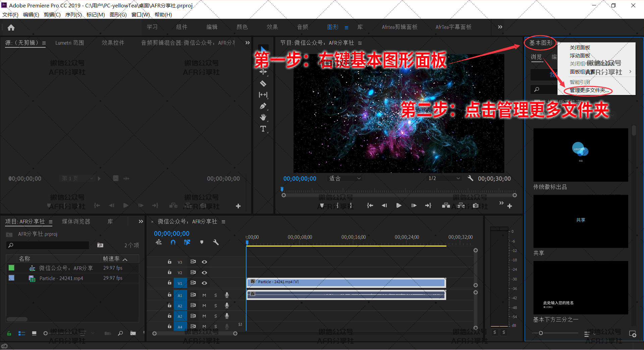Select the Hand tool
The image size is (644, 350).
tap(263, 117)
